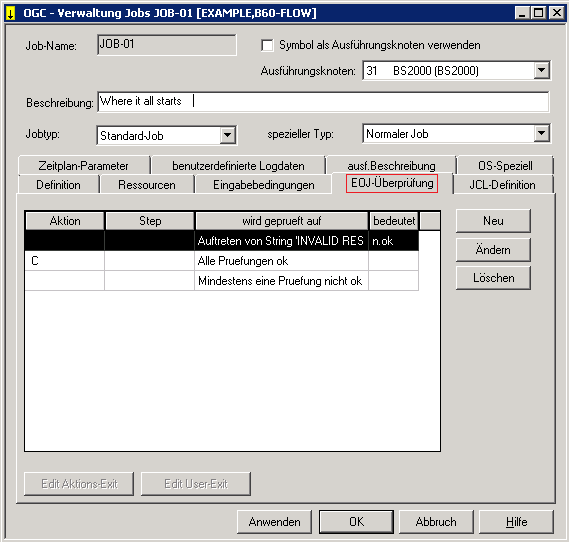Open Hilfe button
The width and height of the screenshot is (569, 542).
click(516, 522)
